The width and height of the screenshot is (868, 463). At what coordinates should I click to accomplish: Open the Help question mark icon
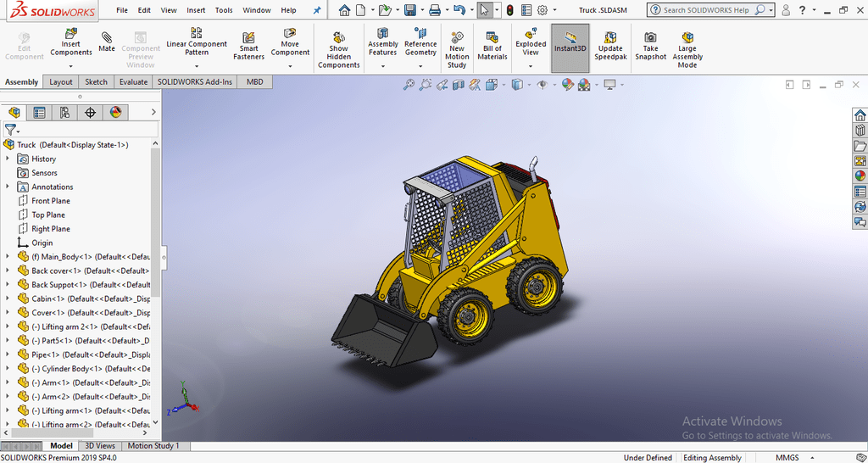pos(802,10)
